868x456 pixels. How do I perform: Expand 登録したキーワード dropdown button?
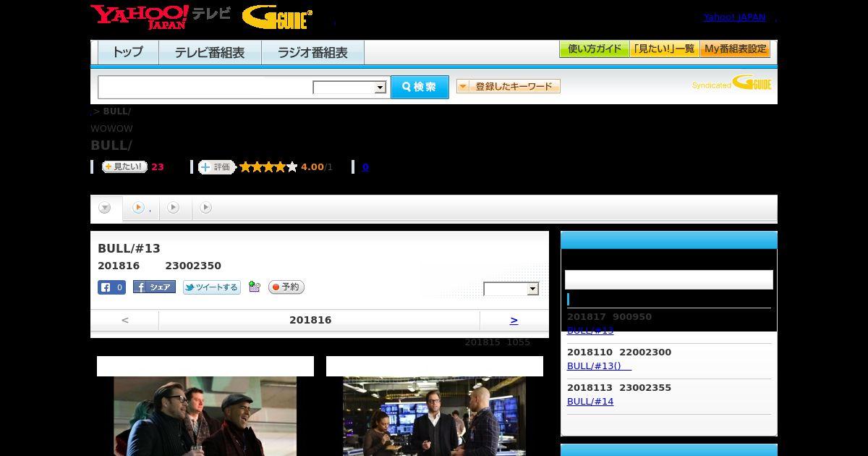[509, 86]
